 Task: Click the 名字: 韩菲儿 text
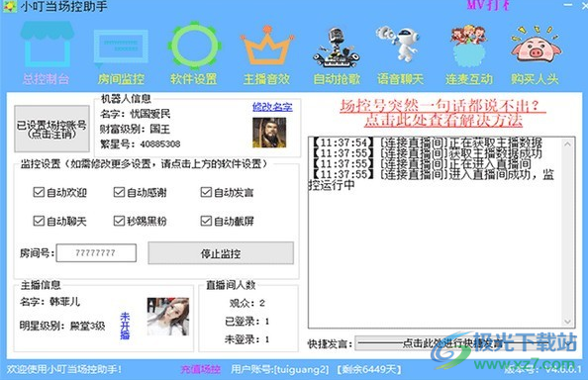[x=49, y=302]
